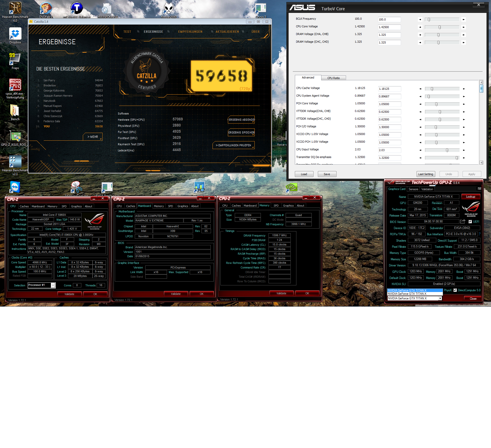Click the Advanced panel scrollbar down arrow
The image size is (491, 448).
click(481, 163)
